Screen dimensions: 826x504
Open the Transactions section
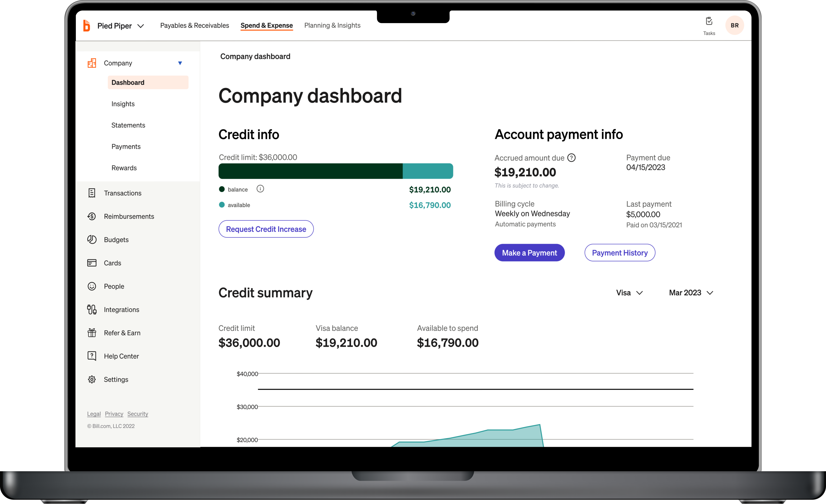pyautogui.click(x=123, y=193)
